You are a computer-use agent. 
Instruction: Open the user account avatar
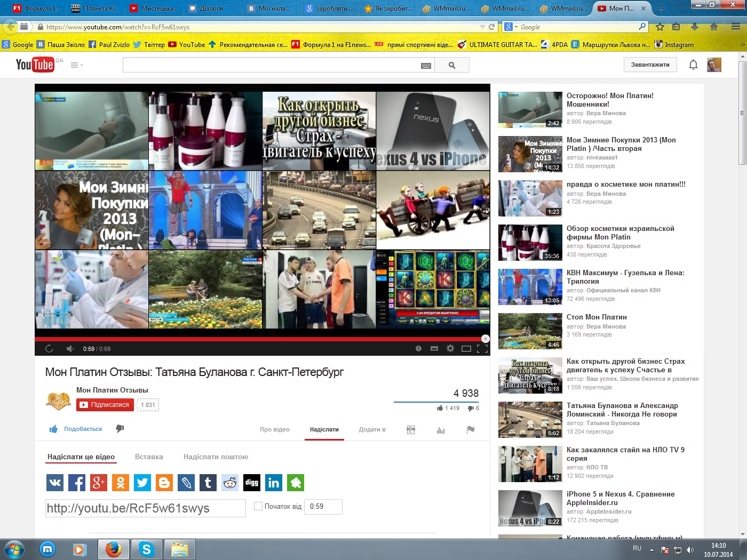click(714, 65)
